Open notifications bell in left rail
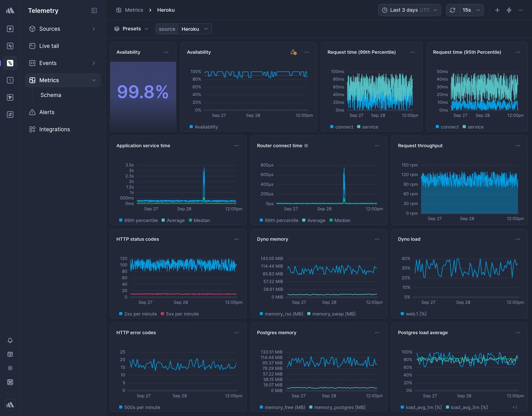The image size is (532, 416). click(x=10, y=340)
